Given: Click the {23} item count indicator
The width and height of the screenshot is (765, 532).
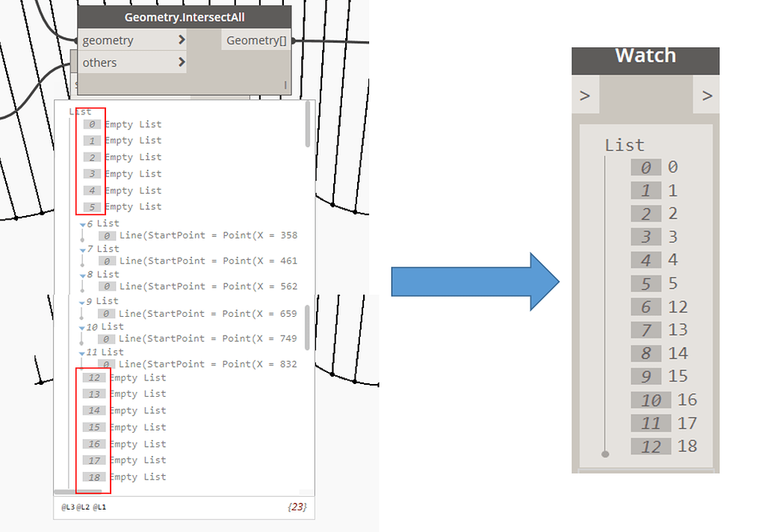Looking at the screenshot, I should click(x=298, y=507).
